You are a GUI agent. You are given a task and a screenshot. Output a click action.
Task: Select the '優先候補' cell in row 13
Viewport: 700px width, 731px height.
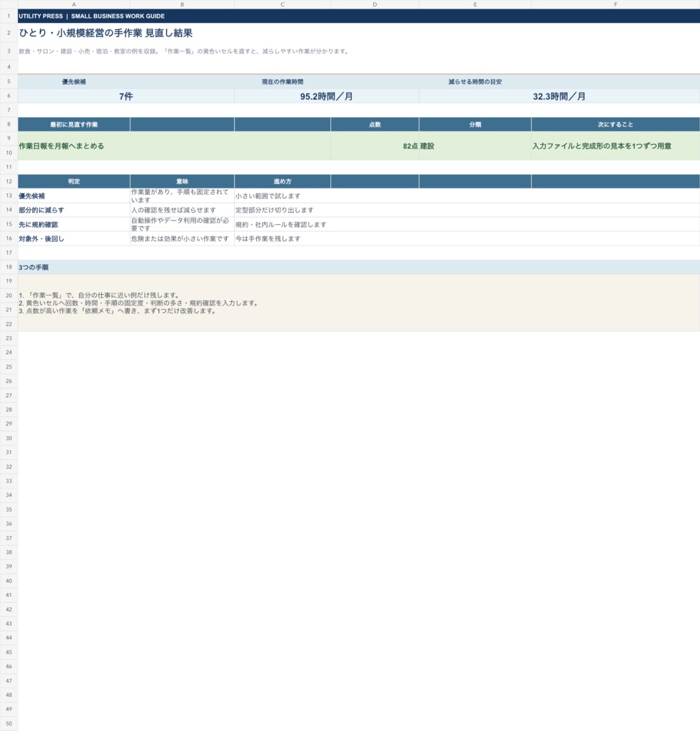pyautogui.click(x=73, y=196)
